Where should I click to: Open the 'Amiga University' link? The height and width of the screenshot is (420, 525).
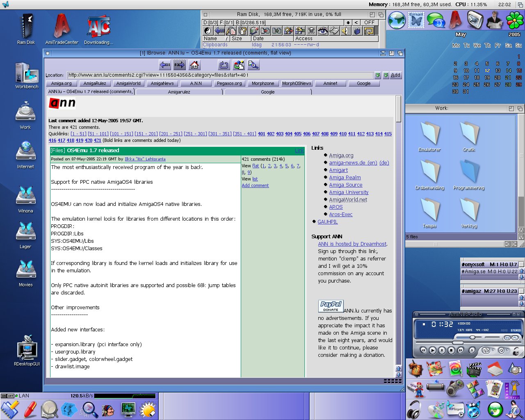point(349,192)
